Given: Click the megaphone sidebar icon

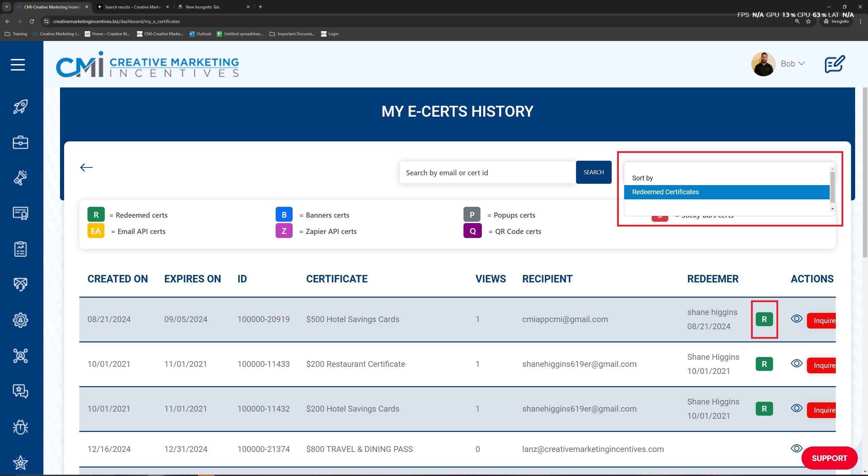Looking at the screenshot, I should point(20,178).
